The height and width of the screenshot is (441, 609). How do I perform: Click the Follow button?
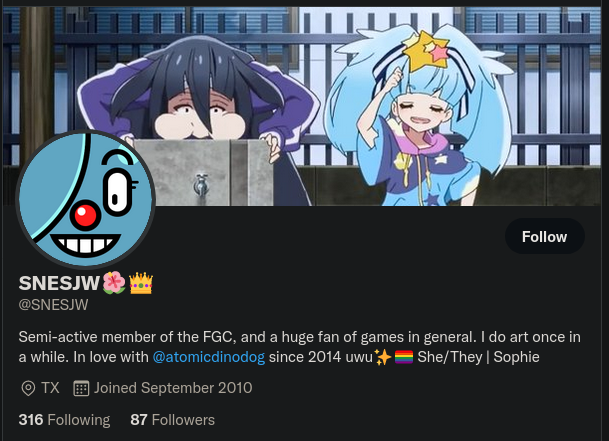[x=545, y=236]
